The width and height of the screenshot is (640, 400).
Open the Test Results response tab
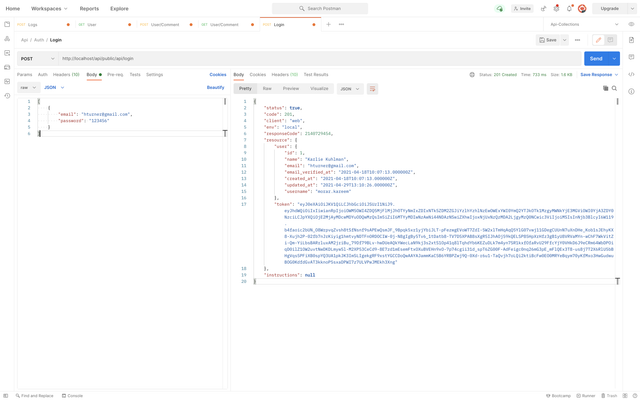(x=316, y=75)
